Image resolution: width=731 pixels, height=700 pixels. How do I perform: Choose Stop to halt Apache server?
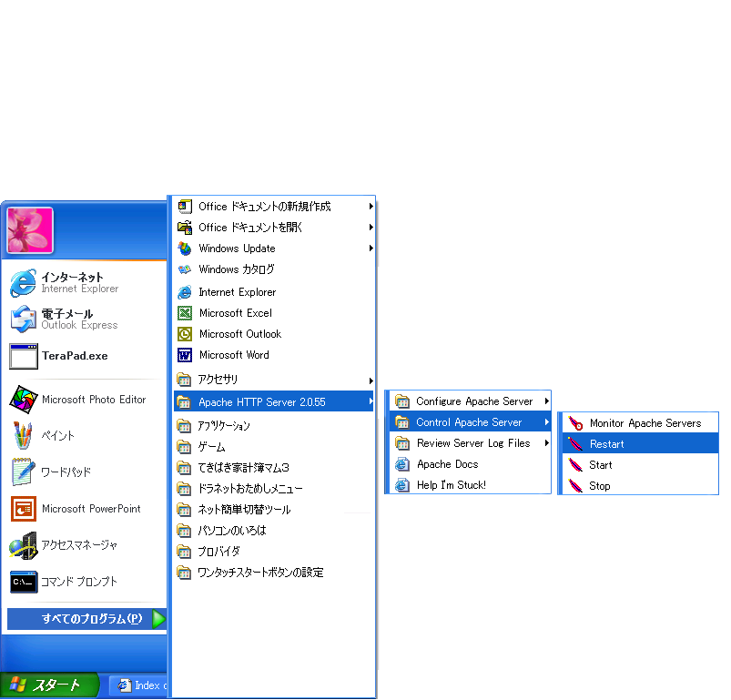[599, 486]
